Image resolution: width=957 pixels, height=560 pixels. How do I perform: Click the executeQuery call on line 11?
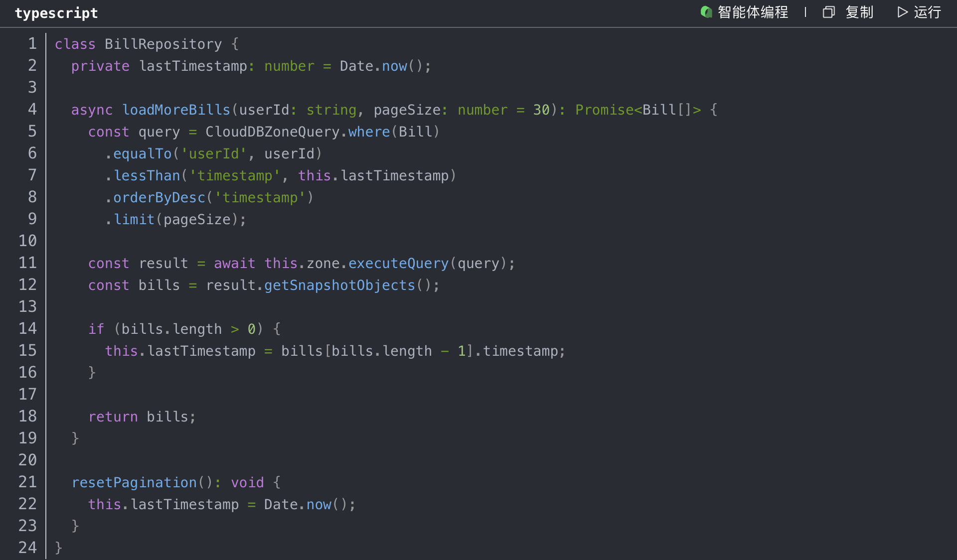pyautogui.click(x=398, y=263)
